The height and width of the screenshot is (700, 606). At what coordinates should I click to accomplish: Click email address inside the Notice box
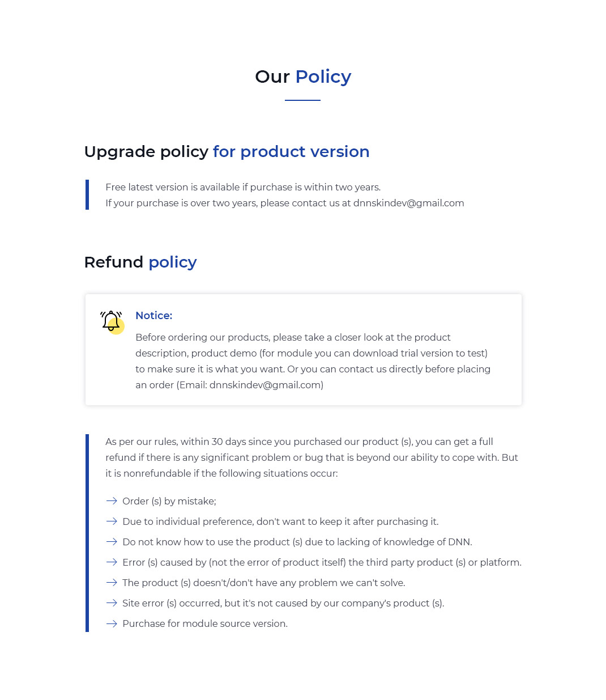pyautogui.click(x=265, y=385)
